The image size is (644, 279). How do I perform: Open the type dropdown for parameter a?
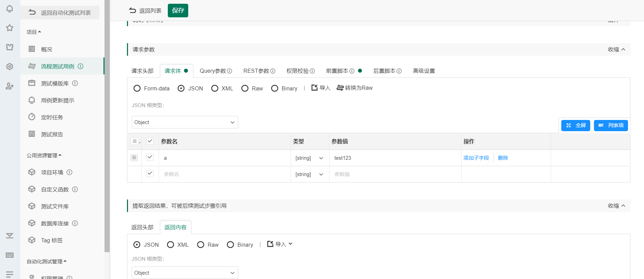pos(309,158)
